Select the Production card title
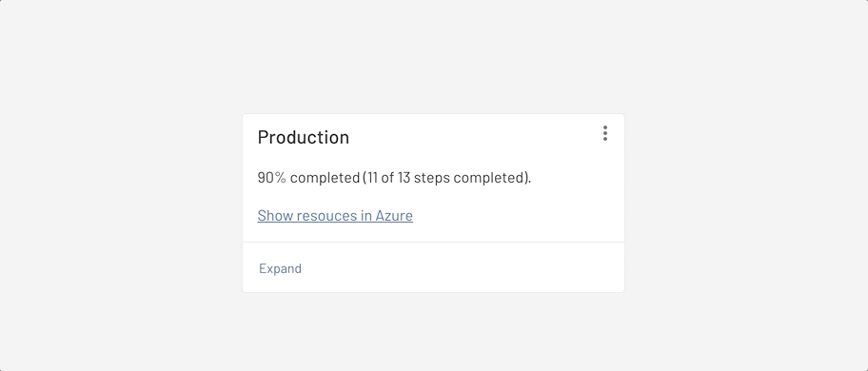The height and width of the screenshot is (371, 868). click(x=304, y=137)
